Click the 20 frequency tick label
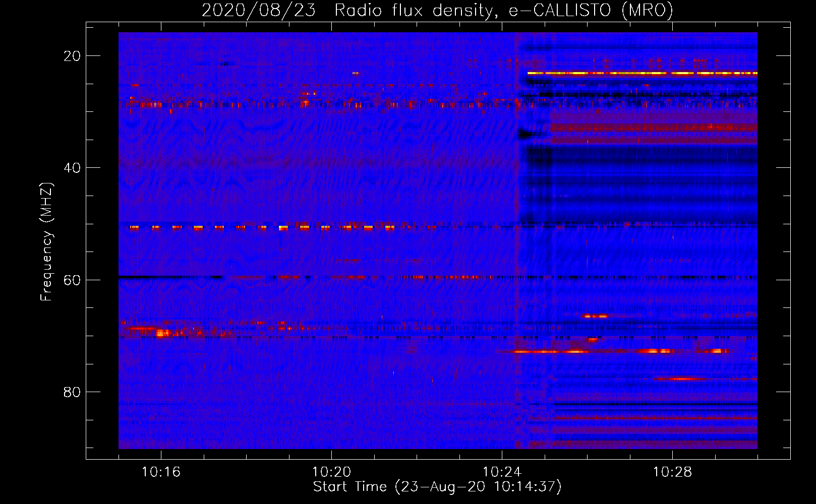This screenshot has width=816, height=504. [72, 56]
